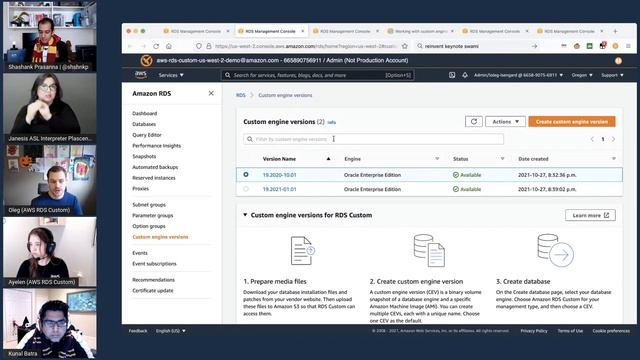The width and height of the screenshot is (640, 360).
Task: Open Custom engine versions in sidebar
Action: tap(160, 237)
